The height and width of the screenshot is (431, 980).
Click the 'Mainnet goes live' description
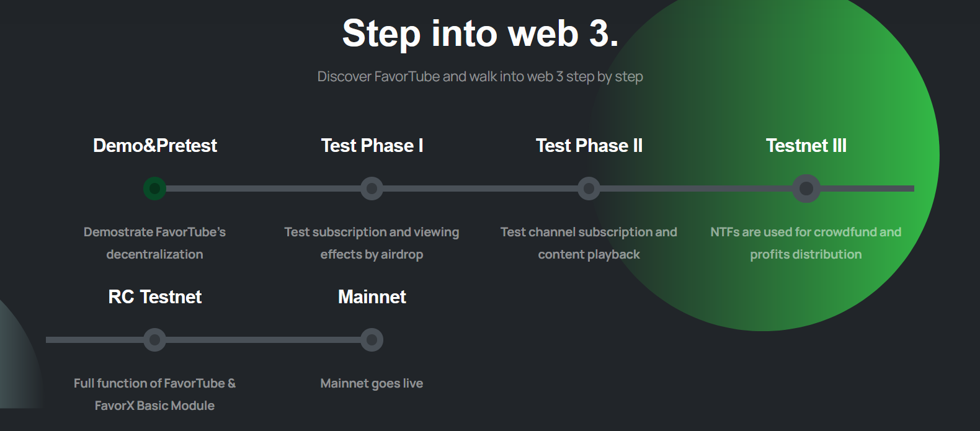point(372,384)
